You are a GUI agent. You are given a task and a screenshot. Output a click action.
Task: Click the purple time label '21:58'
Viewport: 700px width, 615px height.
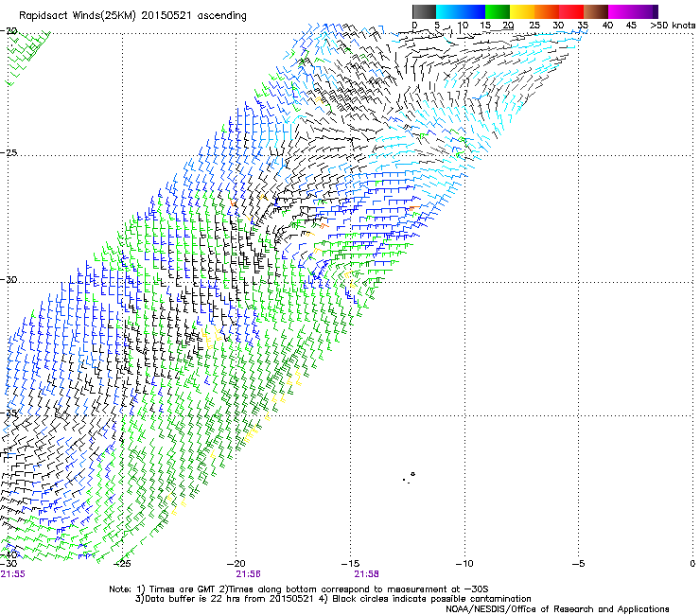point(366,574)
